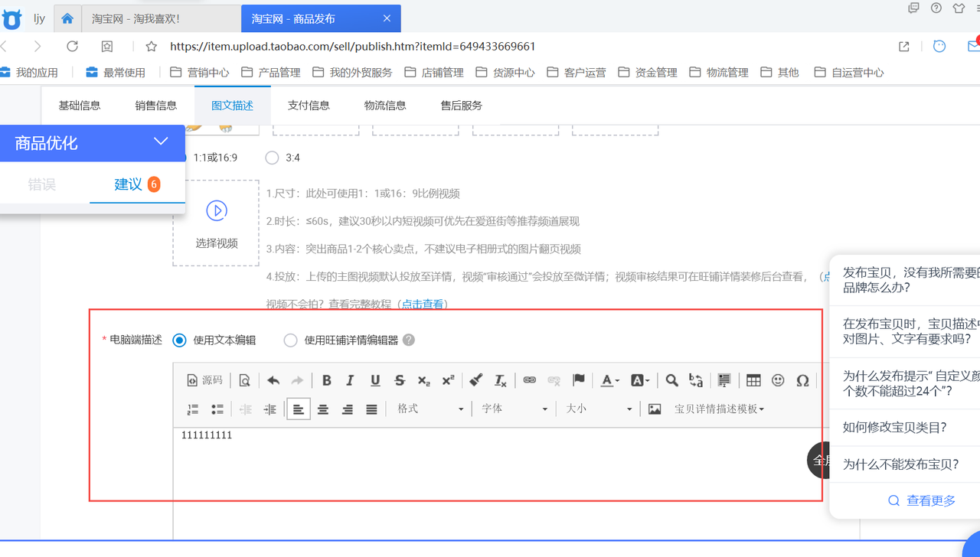The width and height of the screenshot is (980, 557).
Task: Undo last edit in description editor
Action: [x=273, y=380]
